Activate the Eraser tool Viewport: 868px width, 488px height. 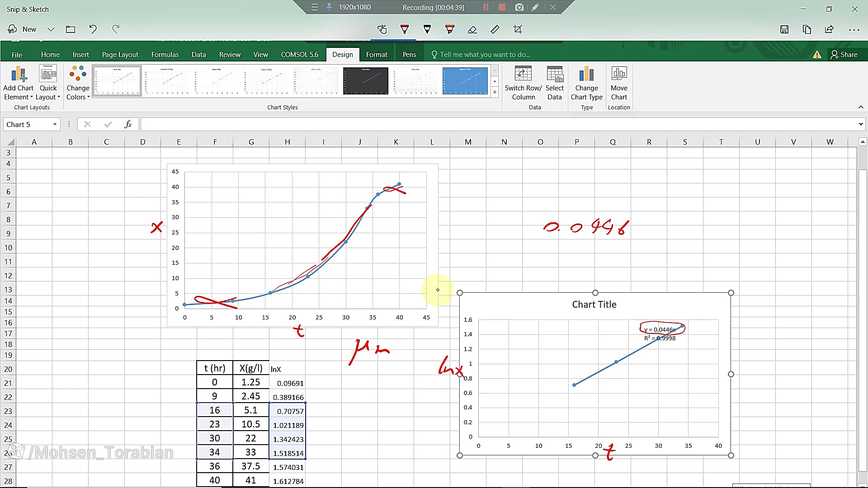pos(472,29)
